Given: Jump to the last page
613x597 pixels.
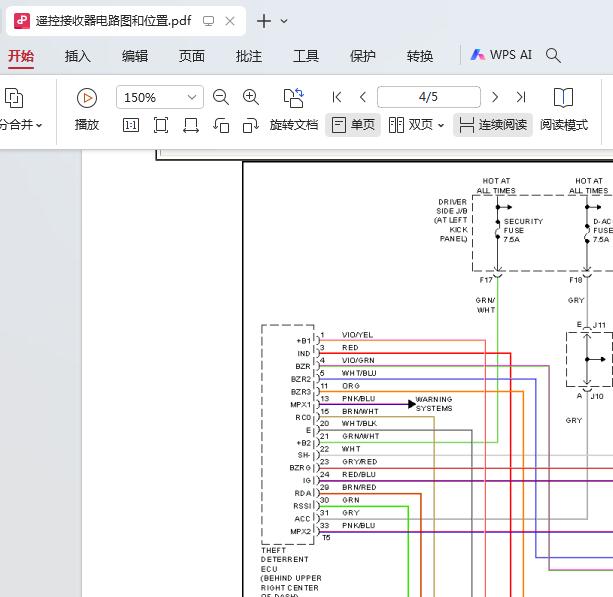Looking at the screenshot, I should click(x=521, y=97).
